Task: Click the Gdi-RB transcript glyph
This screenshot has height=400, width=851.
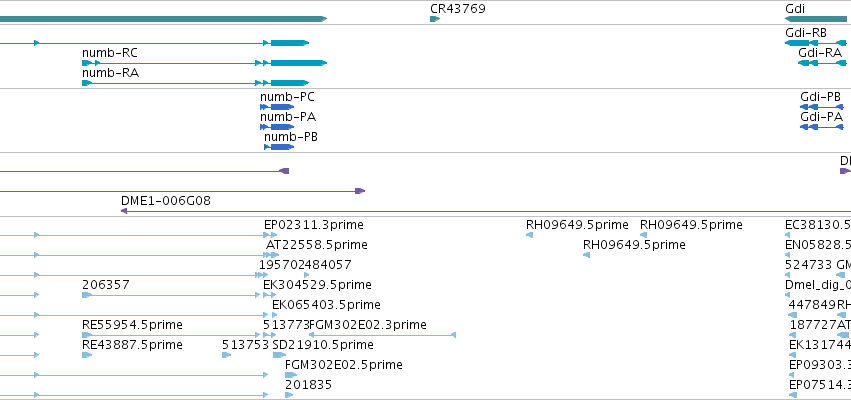Action: click(818, 43)
